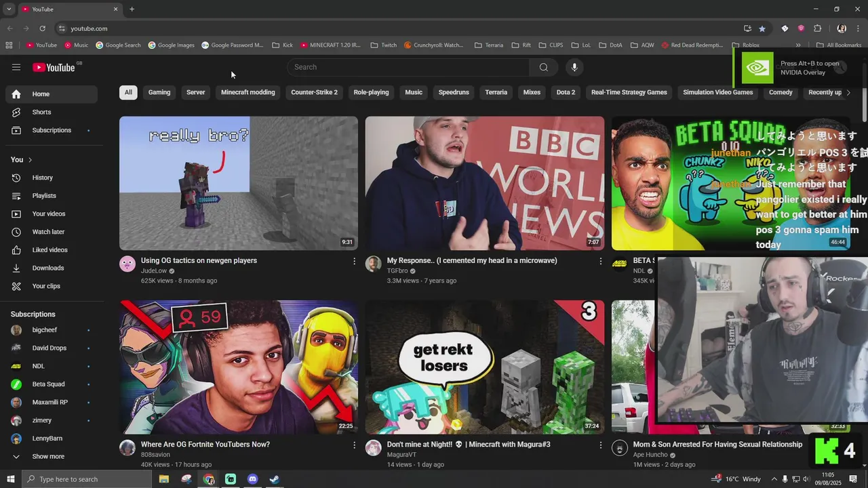Open options for Where Are OG Fortnite video
Image resolution: width=868 pixels, height=488 pixels.
(354, 445)
